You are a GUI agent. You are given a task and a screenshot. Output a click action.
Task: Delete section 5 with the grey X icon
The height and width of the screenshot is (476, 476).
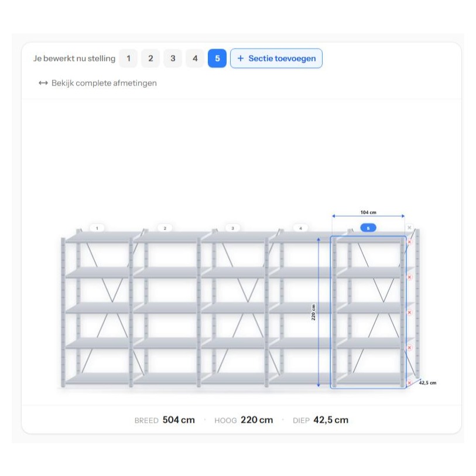(409, 227)
